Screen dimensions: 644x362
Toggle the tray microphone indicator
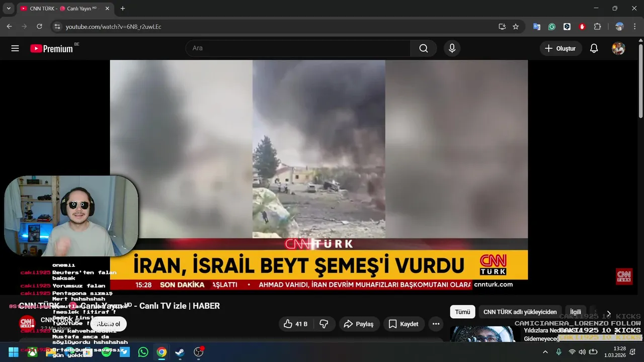tap(558, 352)
